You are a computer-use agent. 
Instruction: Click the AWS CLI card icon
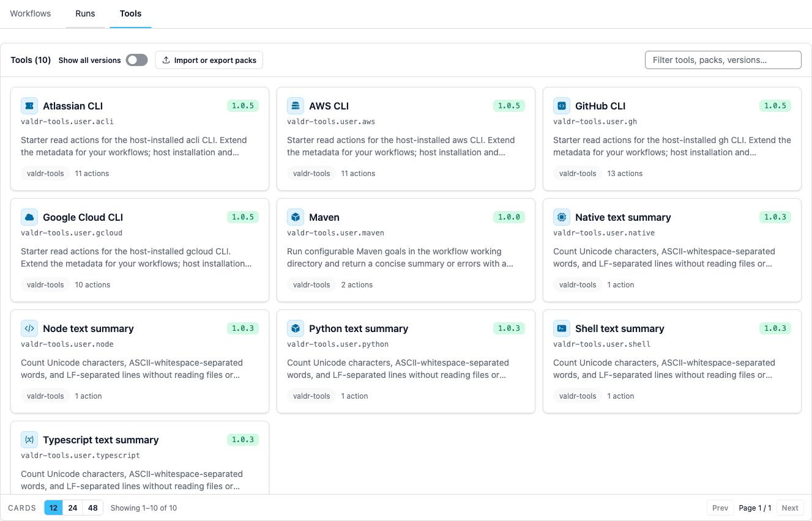(x=296, y=106)
